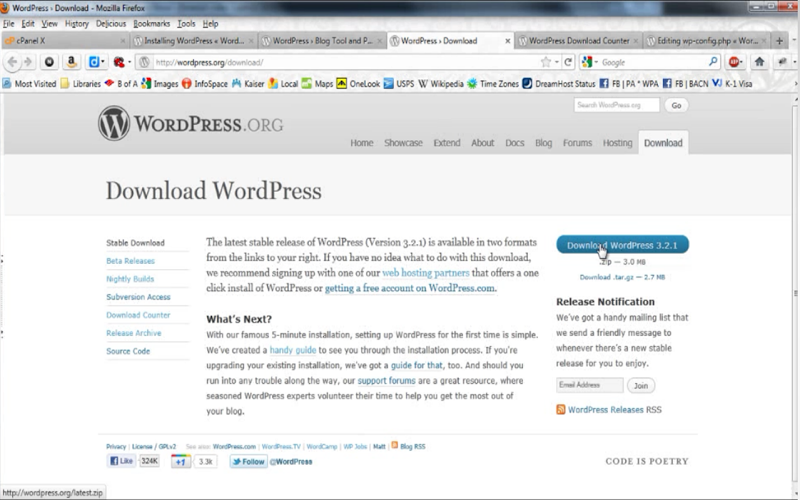Click the Google search input box
Image resolution: width=800 pixels, height=500 pixels.
click(x=653, y=62)
